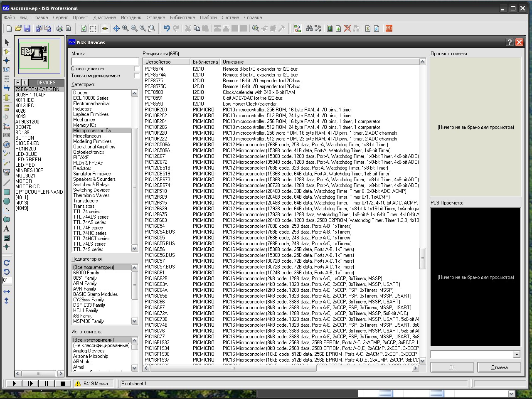532x399 pixels.
Task: Click the results list vertical scrollbar thumb
Action: point(423,258)
